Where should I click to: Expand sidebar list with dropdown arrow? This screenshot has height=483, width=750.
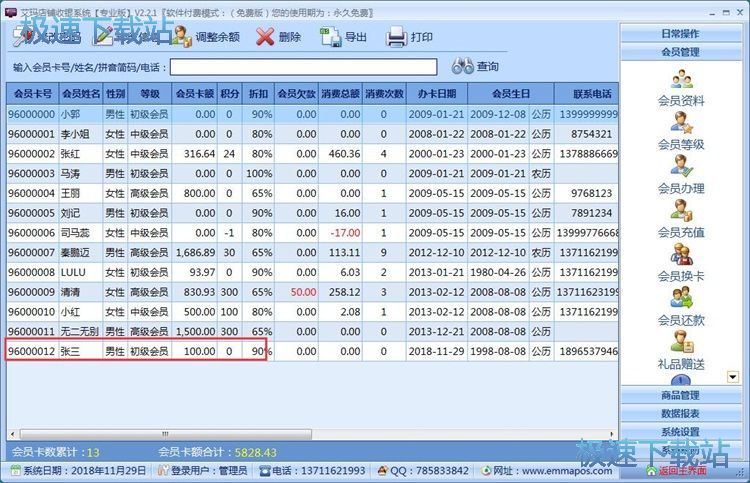[x=733, y=377]
